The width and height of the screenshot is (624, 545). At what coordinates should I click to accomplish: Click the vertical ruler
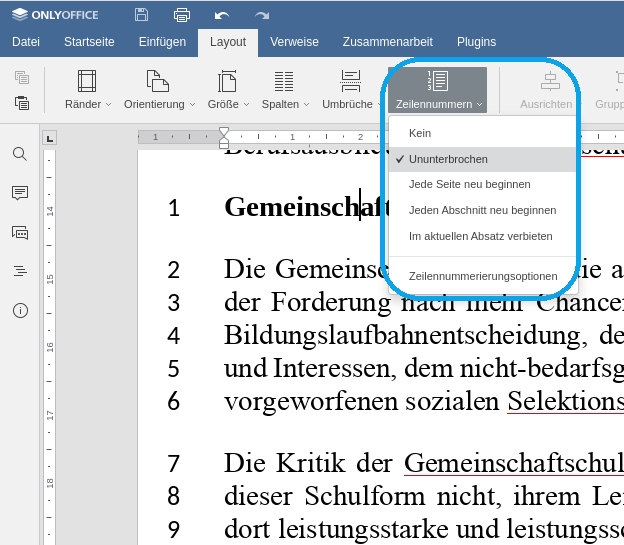[49, 347]
